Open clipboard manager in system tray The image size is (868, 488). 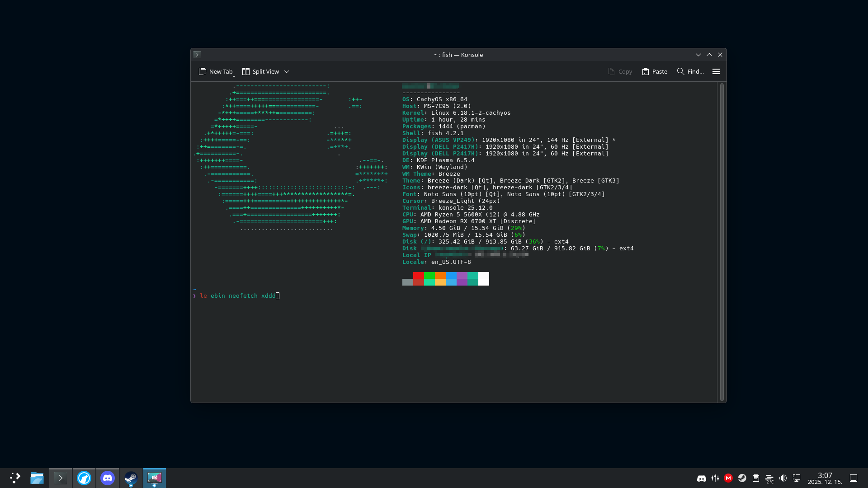(x=756, y=478)
